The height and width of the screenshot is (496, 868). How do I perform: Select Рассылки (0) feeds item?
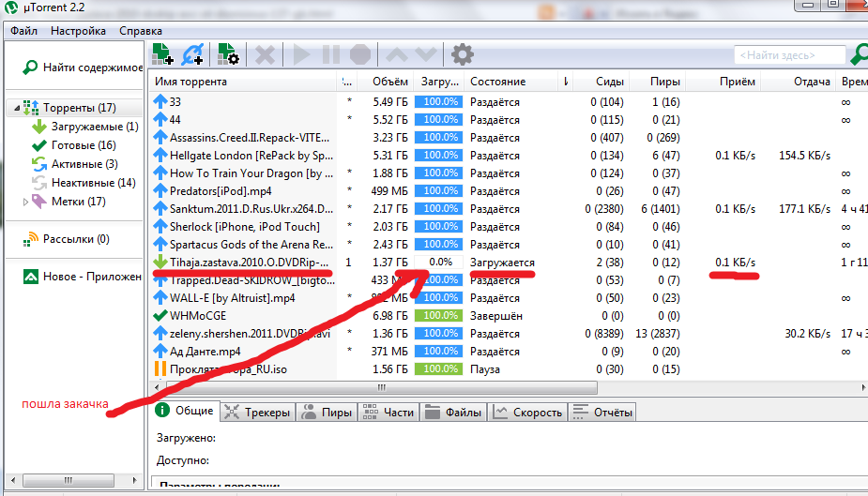coord(67,239)
